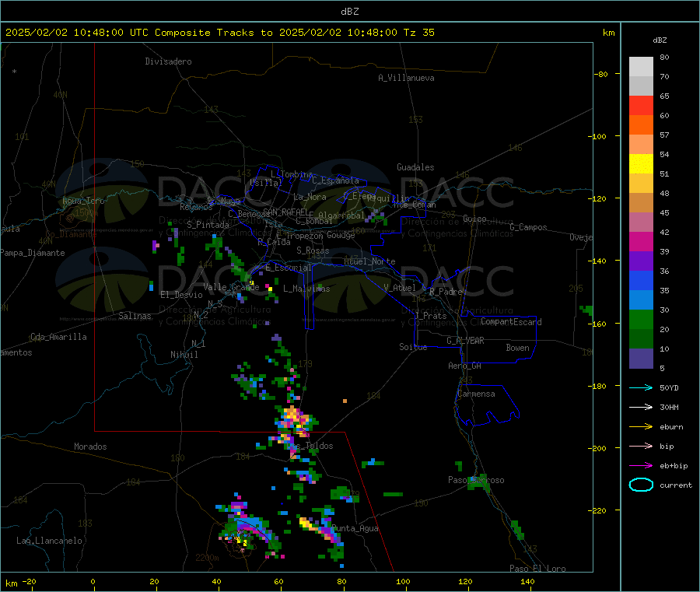This screenshot has width=700, height=592.
Task: Select the 'Morados' map label
Action: coord(90,447)
